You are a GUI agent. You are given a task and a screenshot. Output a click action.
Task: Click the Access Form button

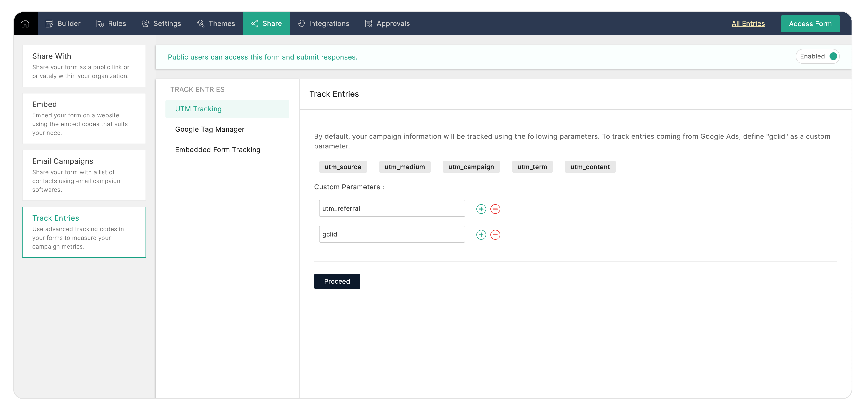(810, 24)
